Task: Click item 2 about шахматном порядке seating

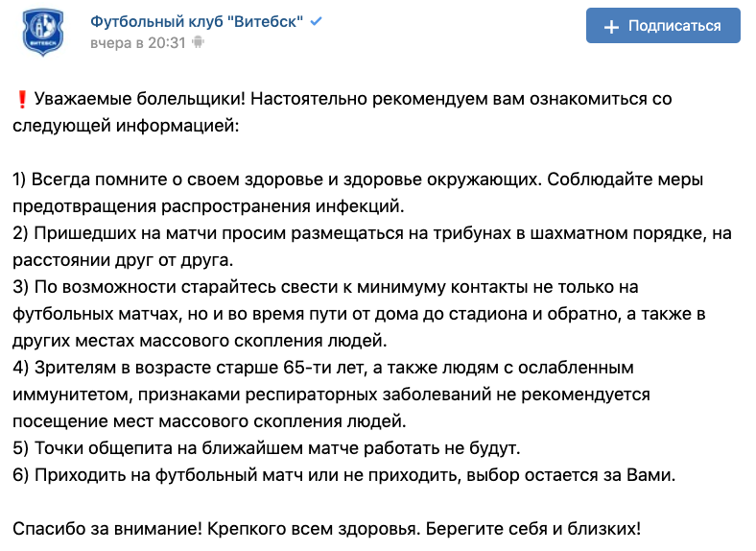Action: 372,233
